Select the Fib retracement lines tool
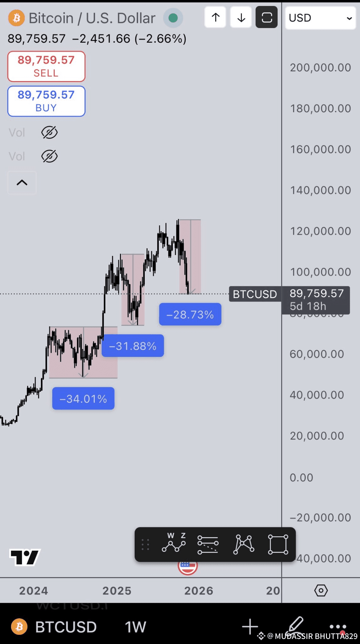 pos(208,545)
